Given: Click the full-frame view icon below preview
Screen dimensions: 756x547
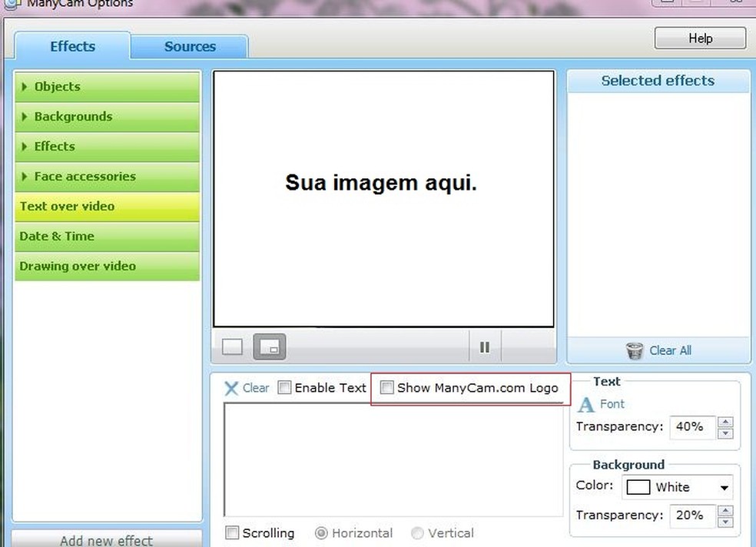Looking at the screenshot, I should click(x=232, y=346).
